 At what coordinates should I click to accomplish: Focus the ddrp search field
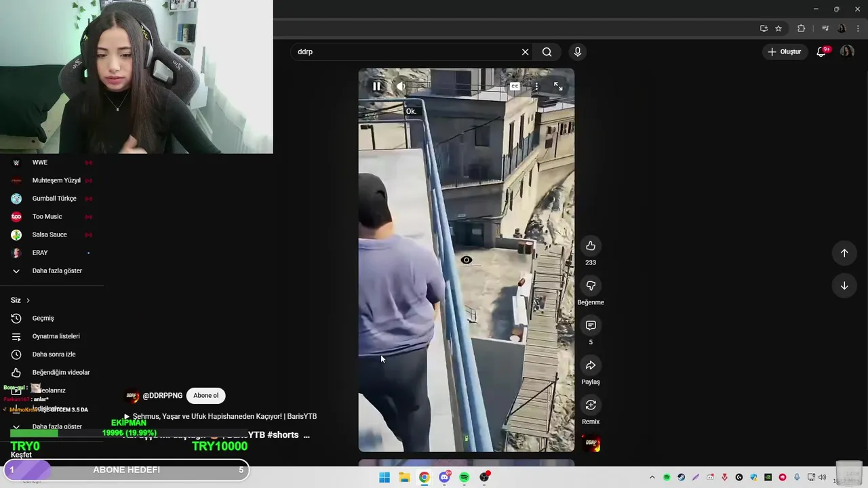tap(407, 52)
